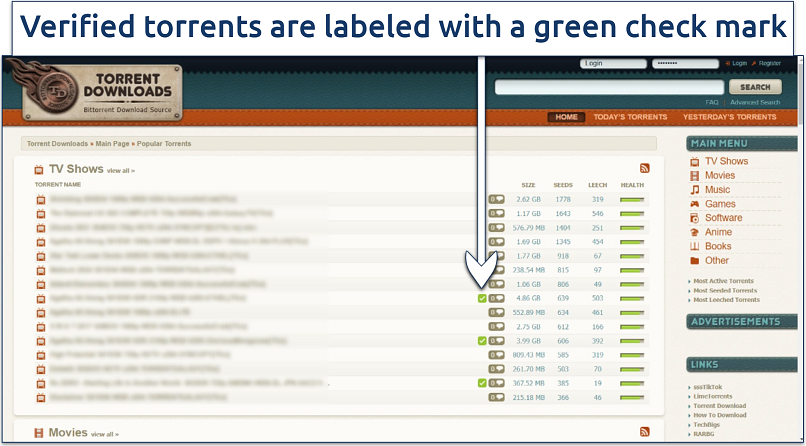Image resolution: width=806 pixels, height=446 pixels.
Task: Click the Books icon in Main Menu
Action: point(695,246)
